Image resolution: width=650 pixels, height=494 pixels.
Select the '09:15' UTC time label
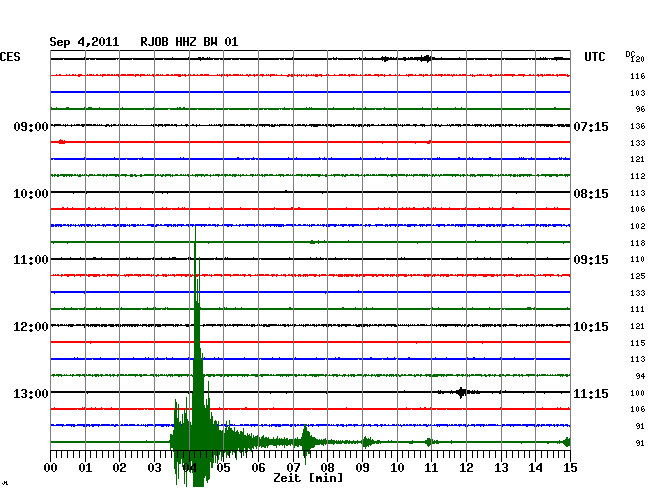click(x=591, y=260)
